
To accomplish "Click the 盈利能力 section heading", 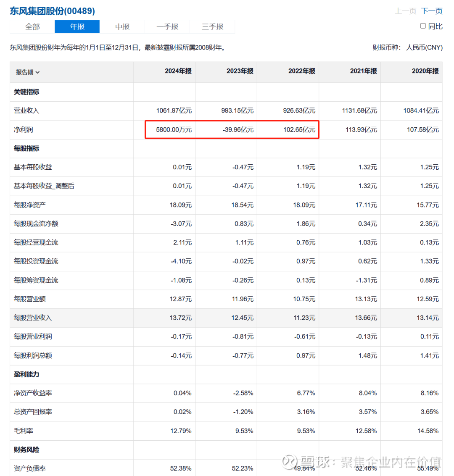I will [26, 374].
